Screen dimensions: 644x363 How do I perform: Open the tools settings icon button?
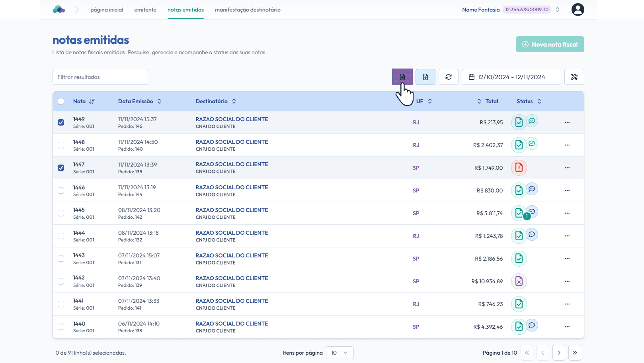point(574,77)
